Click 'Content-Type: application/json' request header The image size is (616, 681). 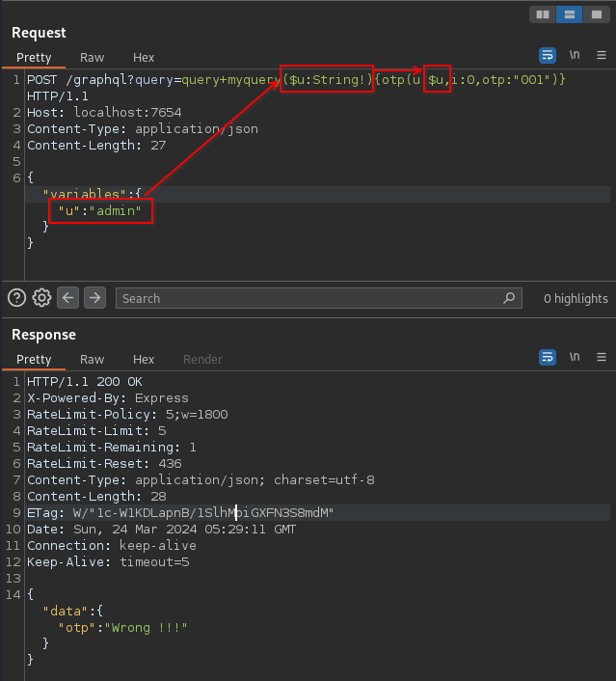(143, 129)
